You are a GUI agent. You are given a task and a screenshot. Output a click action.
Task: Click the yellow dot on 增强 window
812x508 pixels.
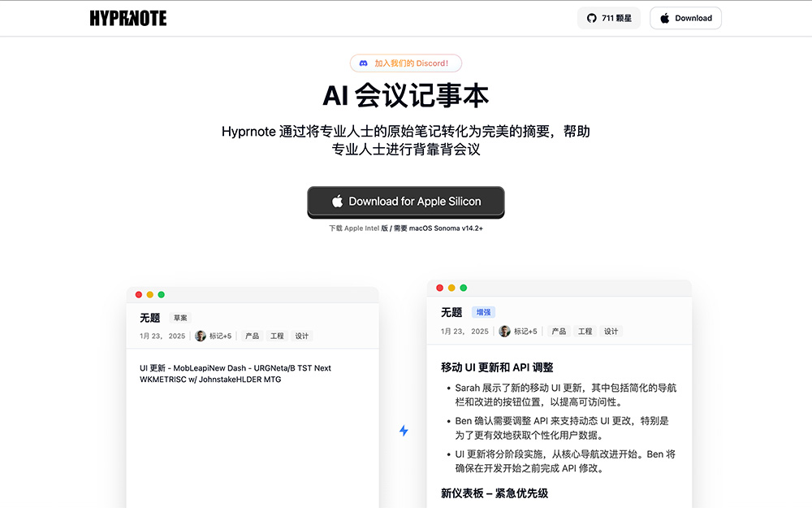click(x=451, y=288)
